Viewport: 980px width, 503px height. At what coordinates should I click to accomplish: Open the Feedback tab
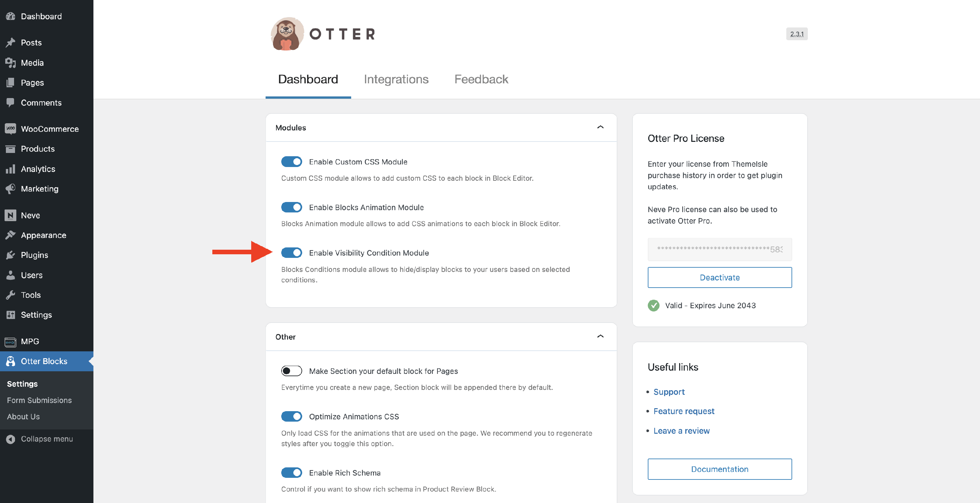(x=481, y=79)
